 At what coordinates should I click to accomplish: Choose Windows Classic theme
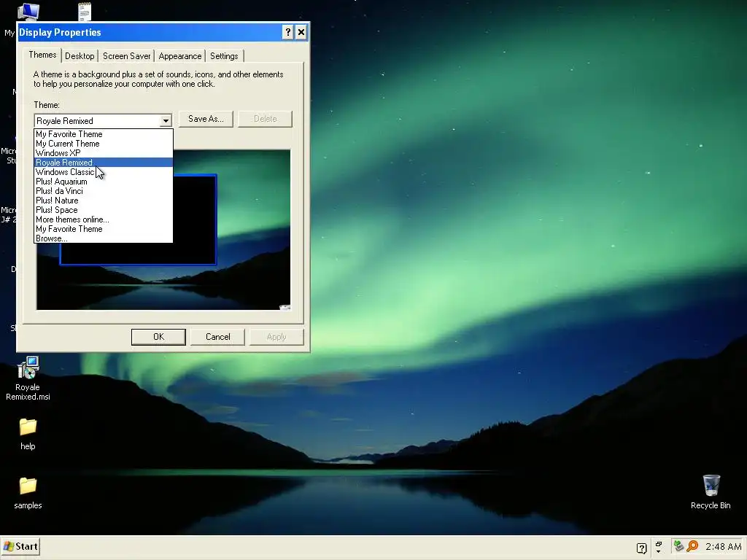coord(104,172)
